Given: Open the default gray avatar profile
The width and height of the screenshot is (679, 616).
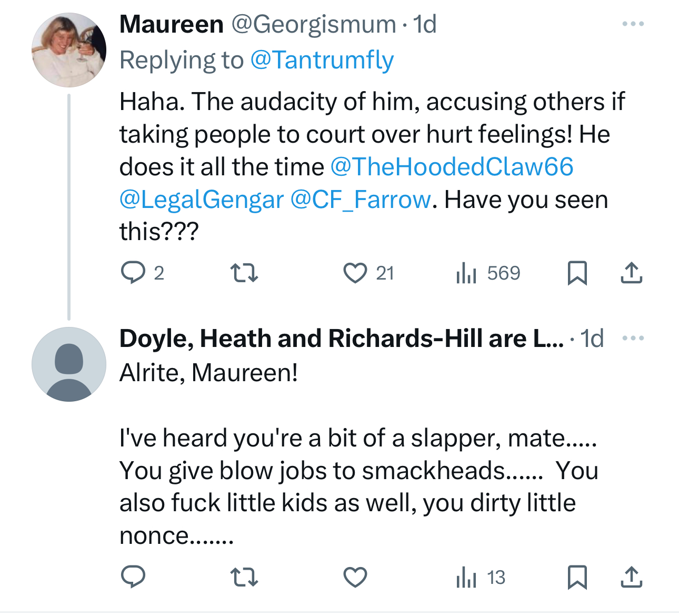Looking at the screenshot, I should [69, 364].
